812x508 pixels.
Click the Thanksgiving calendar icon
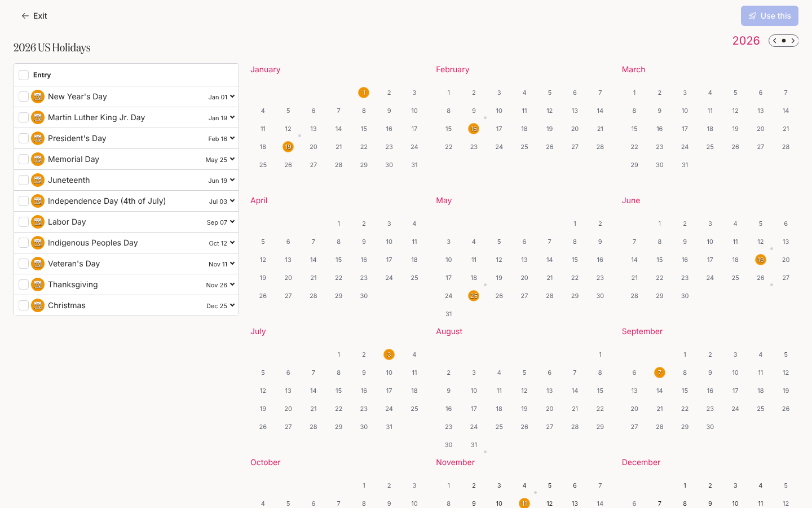tap(38, 284)
